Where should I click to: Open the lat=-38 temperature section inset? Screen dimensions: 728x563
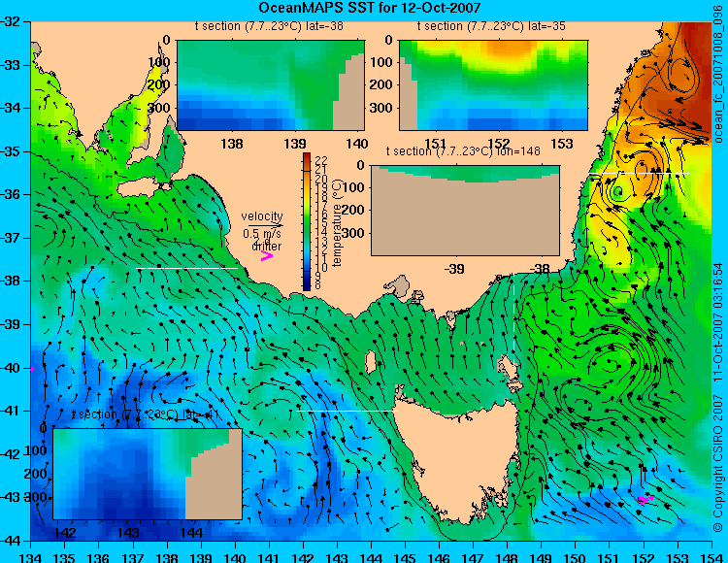pos(271,85)
